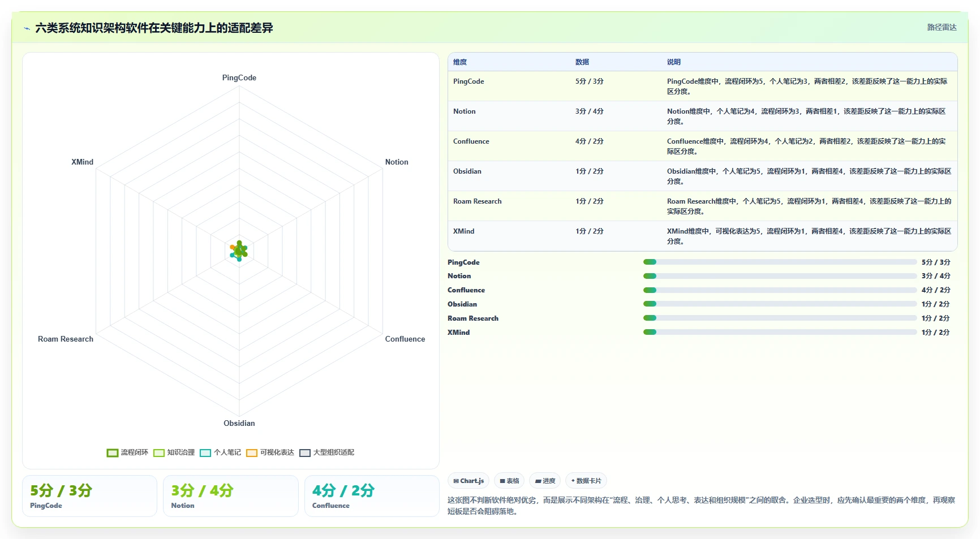Click the XMind description text in table
The image size is (980, 539).
[x=809, y=236]
